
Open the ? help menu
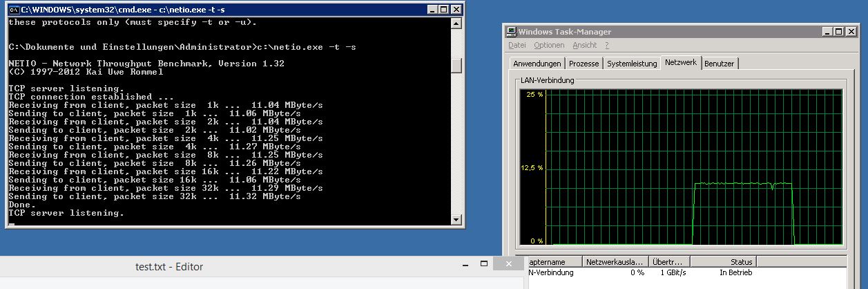(x=606, y=46)
